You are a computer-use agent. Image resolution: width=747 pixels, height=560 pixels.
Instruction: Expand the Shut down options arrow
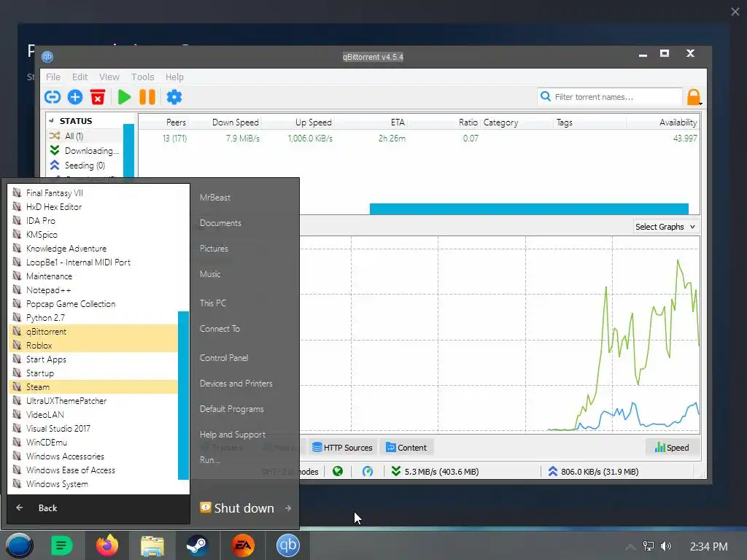288,508
